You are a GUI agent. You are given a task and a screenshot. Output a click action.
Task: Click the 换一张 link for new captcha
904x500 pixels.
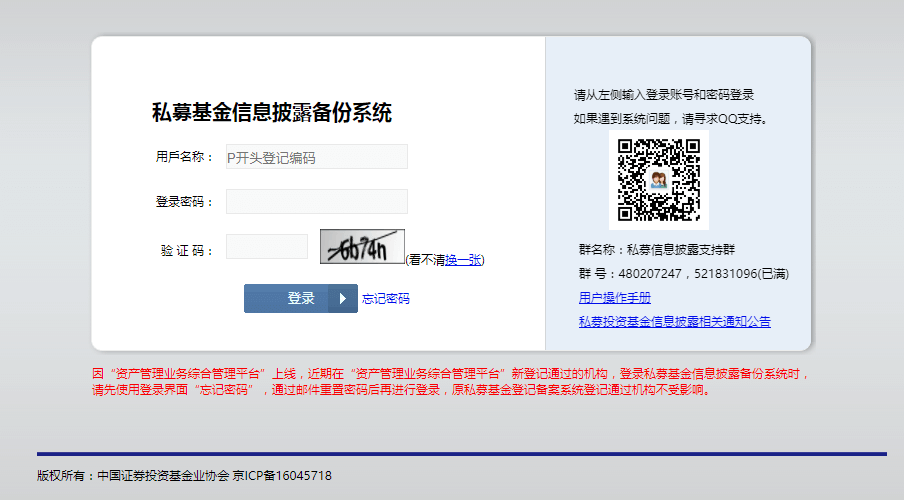click(463, 260)
